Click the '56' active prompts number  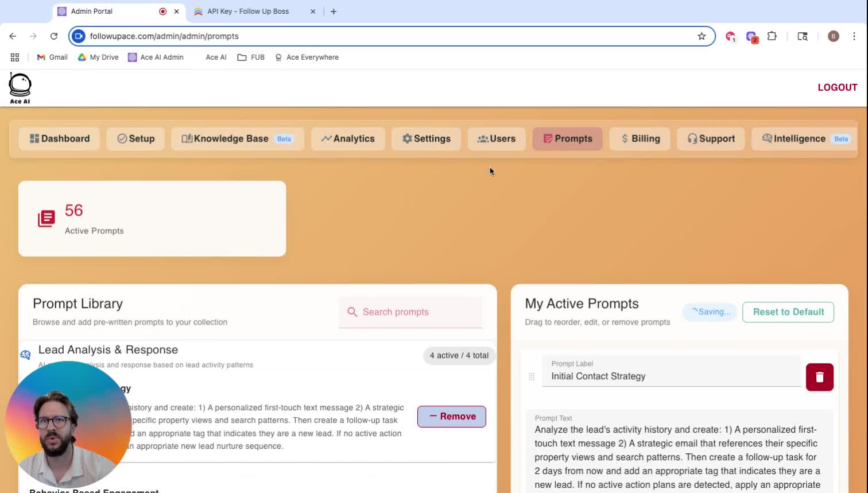tap(74, 210)
